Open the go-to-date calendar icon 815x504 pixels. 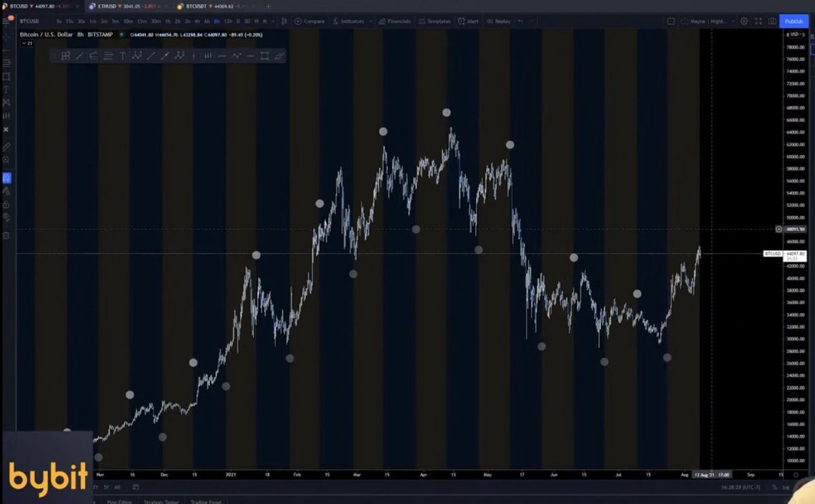[136, 487]
